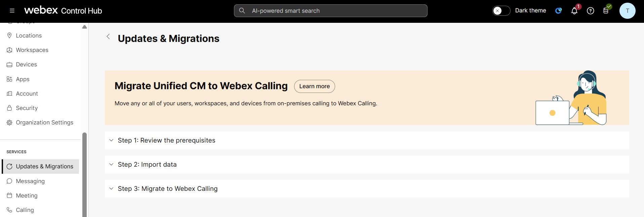Open the task status icon with green check

click(x=606, y=10)
